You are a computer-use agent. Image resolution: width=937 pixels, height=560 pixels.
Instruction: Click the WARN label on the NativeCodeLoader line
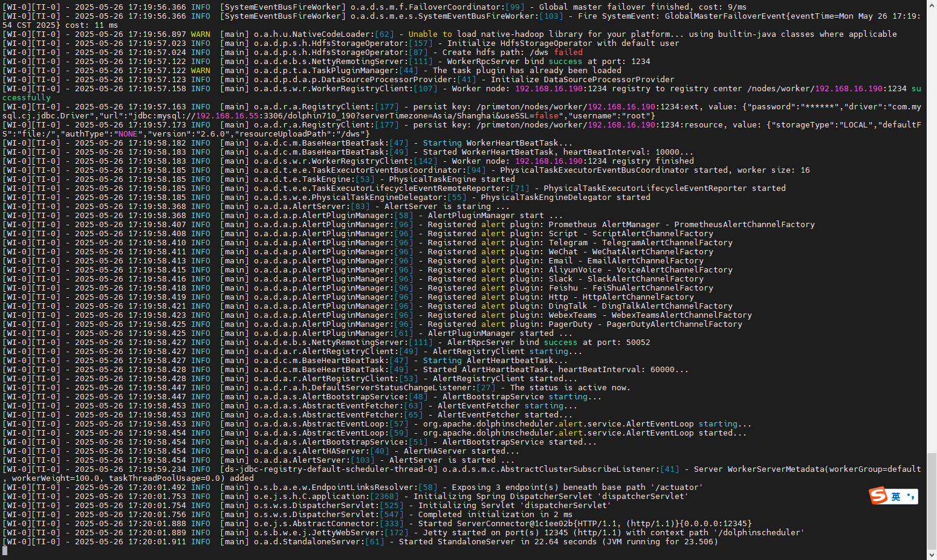coord(201,34)
